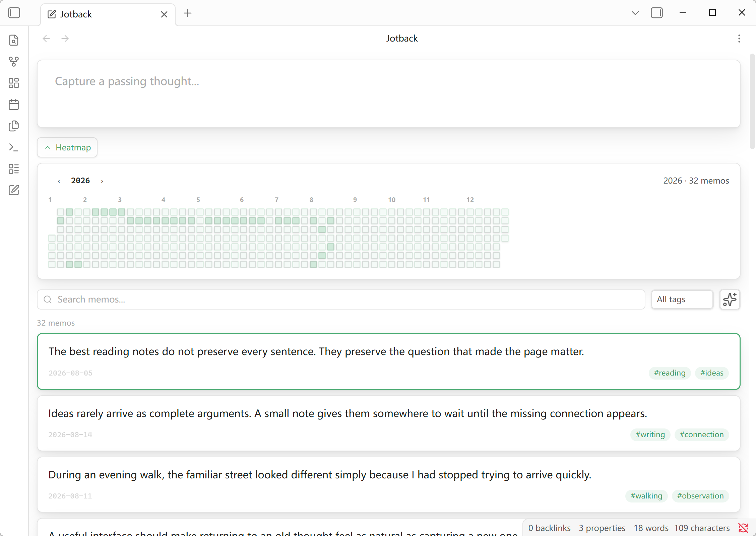The height and width of the screenshot is (536, 756).
Task: Open the All tags dropdown
Action: (x=682, y=299)
